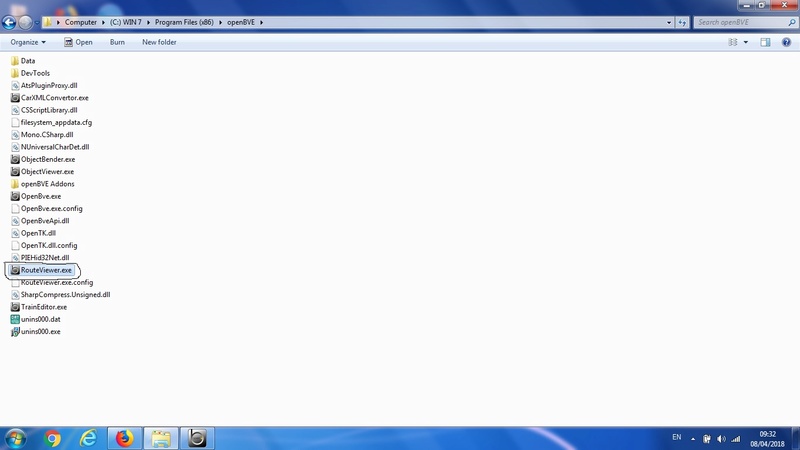This screenshot has width=800, height=450.
Task: Navigate to (C:) WIN 7 breadcrumb
Action: click(x=126, y=22)
